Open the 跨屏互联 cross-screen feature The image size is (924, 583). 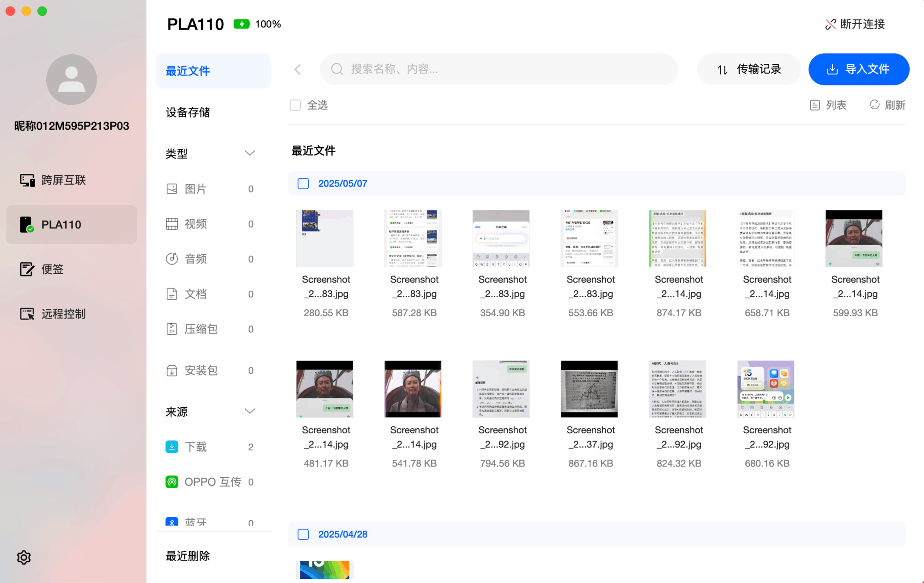(63, 180)
